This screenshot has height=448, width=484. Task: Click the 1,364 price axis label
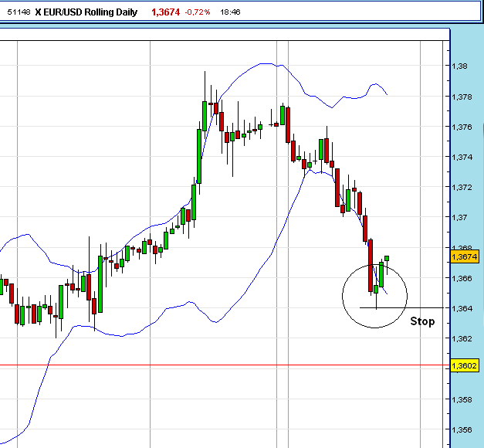(x=462, y=308)
